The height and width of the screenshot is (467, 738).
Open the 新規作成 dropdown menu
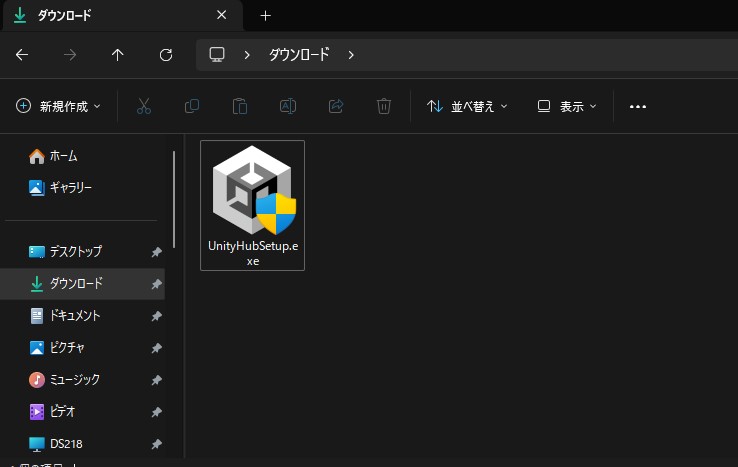(59, 106)
